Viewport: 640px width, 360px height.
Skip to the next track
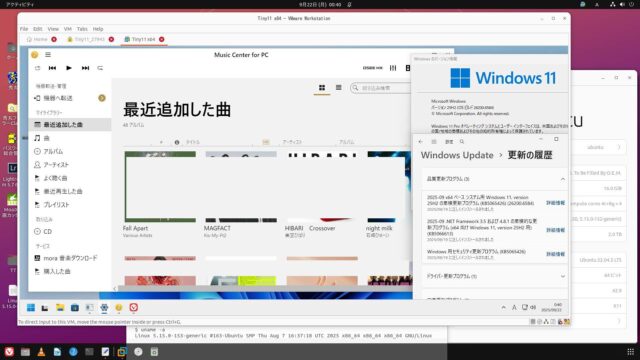(85, 68)
